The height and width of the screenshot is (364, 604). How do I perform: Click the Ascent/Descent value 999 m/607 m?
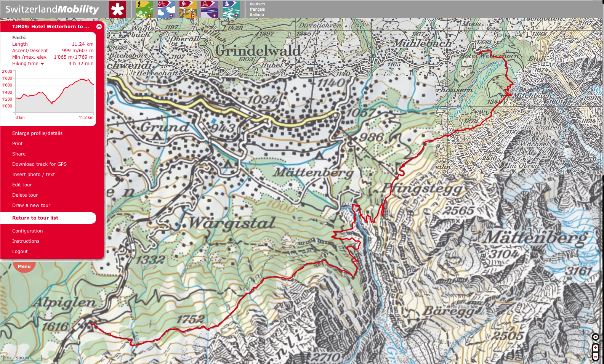point(78,51)
